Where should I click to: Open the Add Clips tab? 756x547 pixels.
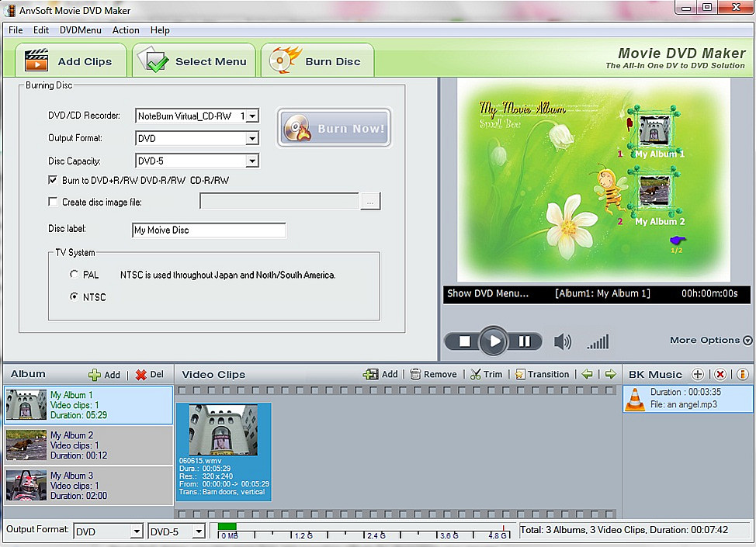[x=71, y=61]
